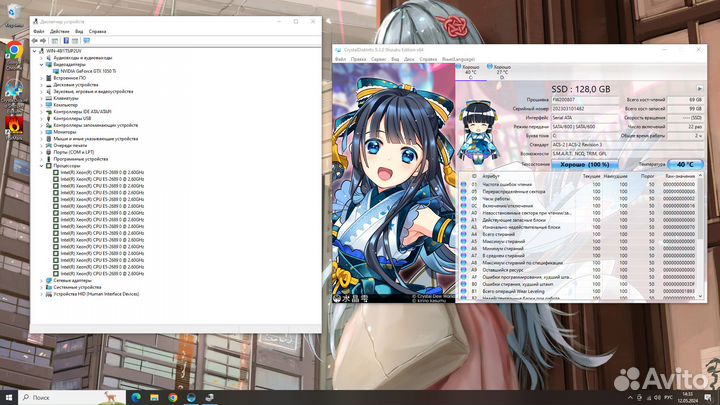The image size is (720, 405).
Task: Select the 27 °C drive D: tab
Action: coord(501,72)
